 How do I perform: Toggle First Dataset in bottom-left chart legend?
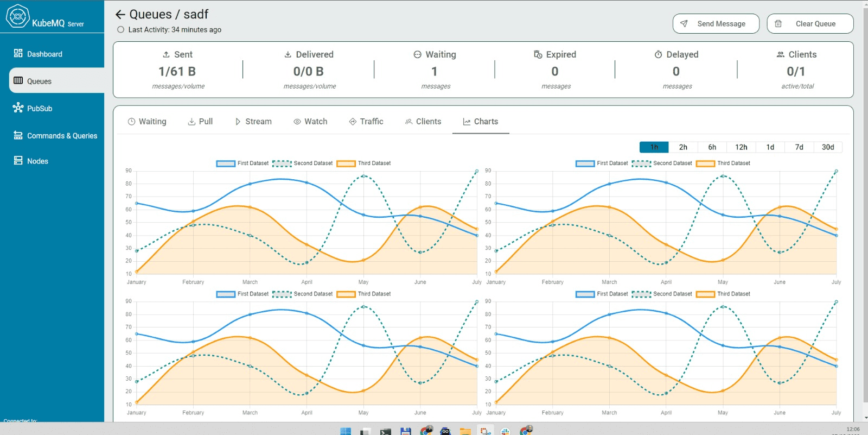[242, 294]
